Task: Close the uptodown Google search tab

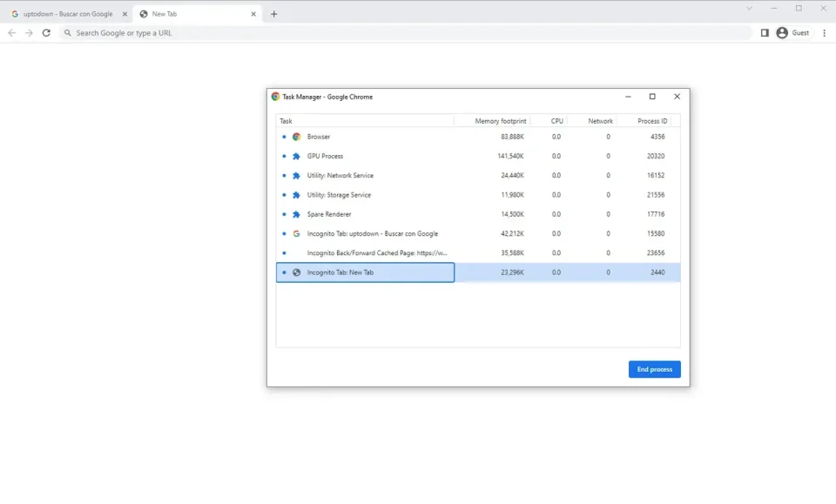Action: [124, 14]
